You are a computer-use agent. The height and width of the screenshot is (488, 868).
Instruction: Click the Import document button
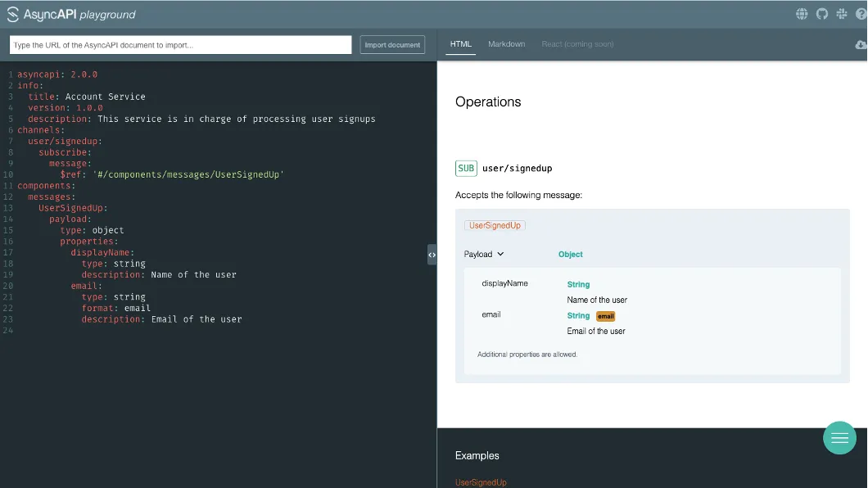point(392,45)
